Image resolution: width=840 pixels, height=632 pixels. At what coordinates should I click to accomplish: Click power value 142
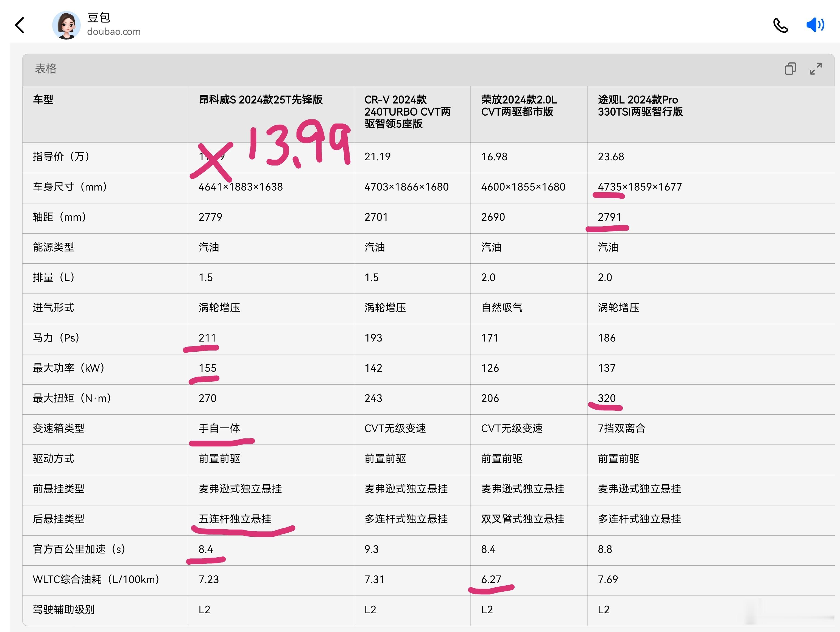373,368
